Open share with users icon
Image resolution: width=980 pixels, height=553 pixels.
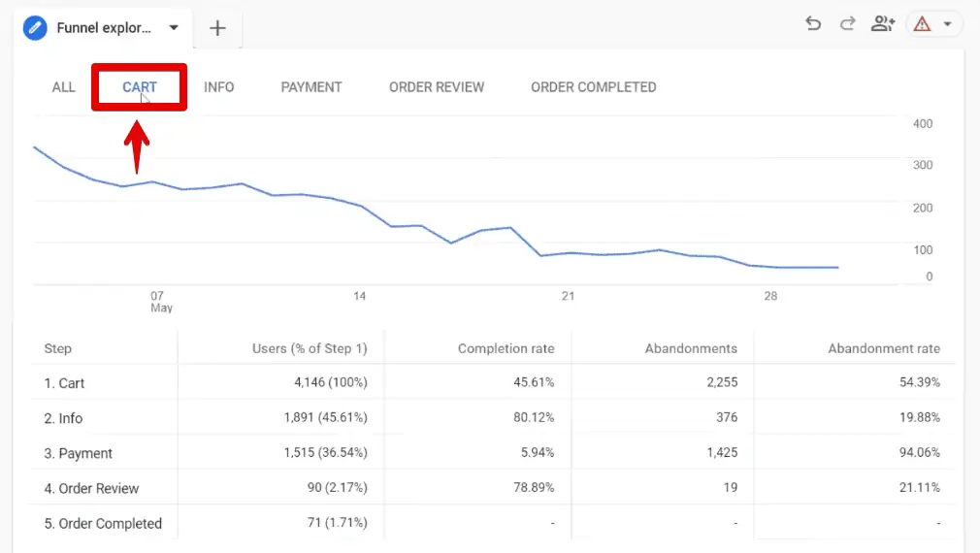(883, 23)
